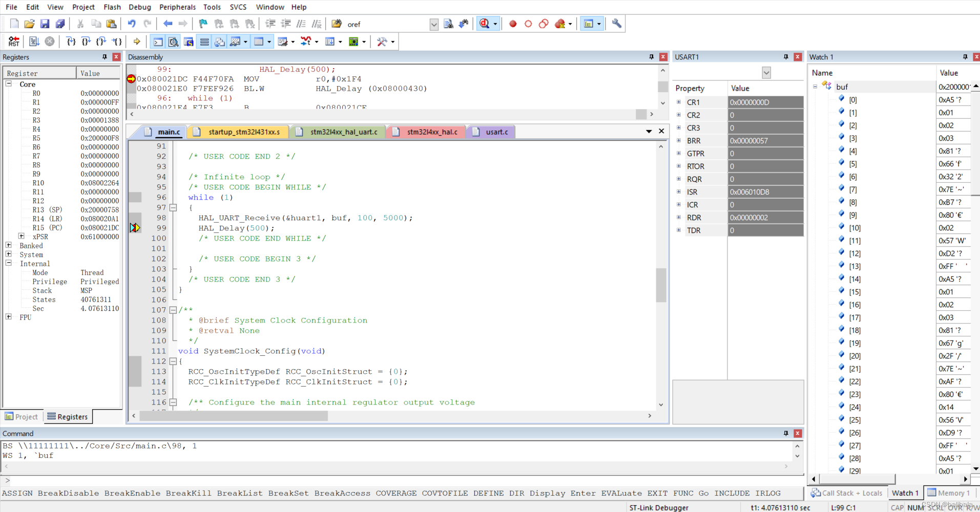980x512 pixels.
Task: Click the Insert/Remove Breakpoint red dot icon
Action: coord(513,24)
